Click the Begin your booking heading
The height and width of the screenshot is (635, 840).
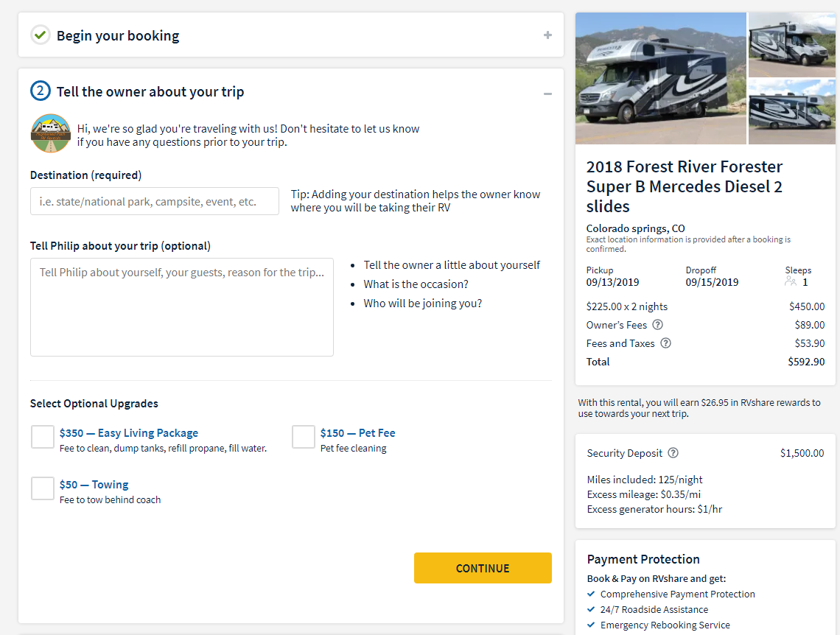[118, 35]
